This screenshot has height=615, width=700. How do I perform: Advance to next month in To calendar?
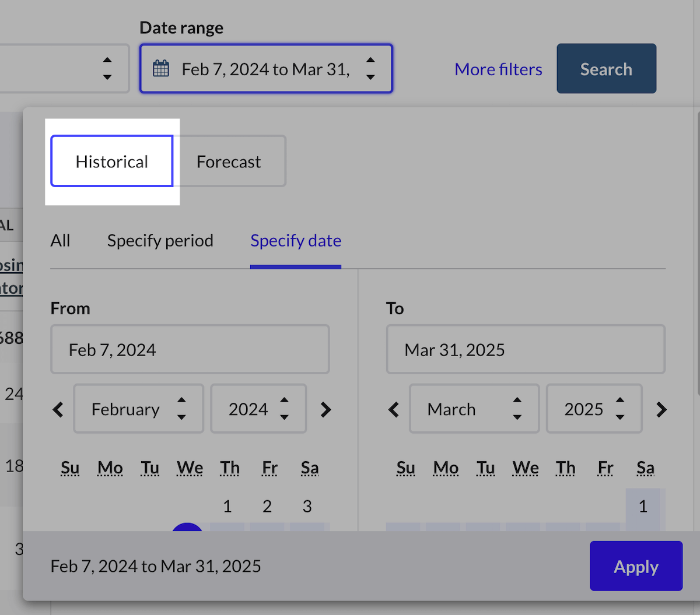661,409
